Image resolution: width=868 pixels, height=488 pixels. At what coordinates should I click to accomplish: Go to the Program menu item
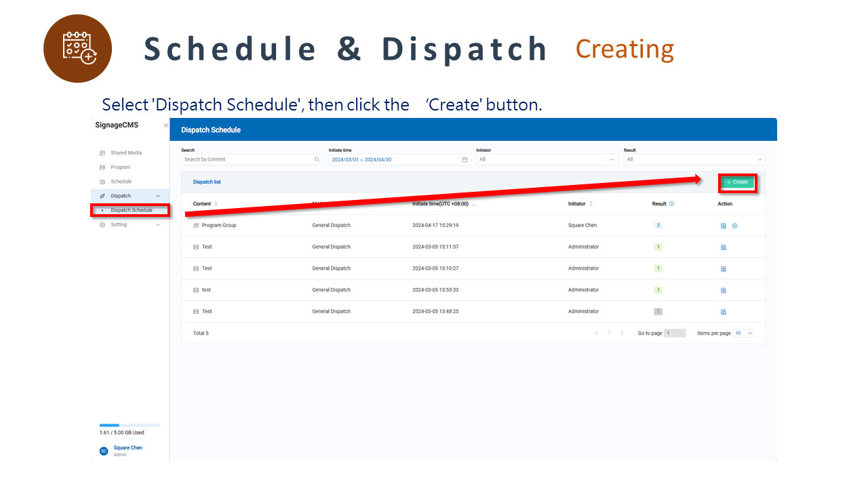click(x=120, y=167)
